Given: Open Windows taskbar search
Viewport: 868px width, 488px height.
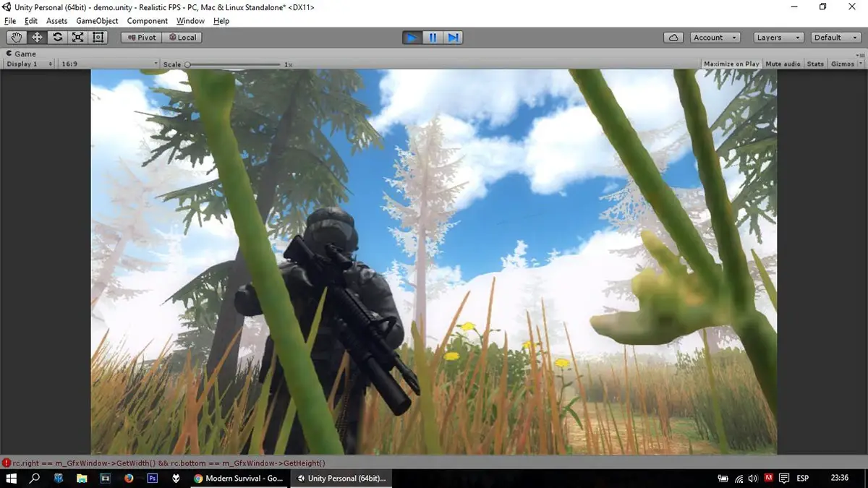Looking at the screenshot, I should (34, 479).
